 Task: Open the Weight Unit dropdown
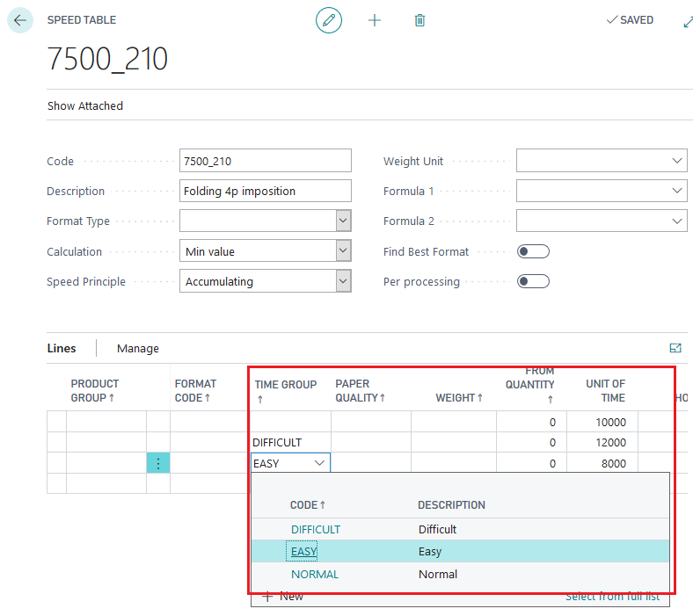[x=677, y=162]
